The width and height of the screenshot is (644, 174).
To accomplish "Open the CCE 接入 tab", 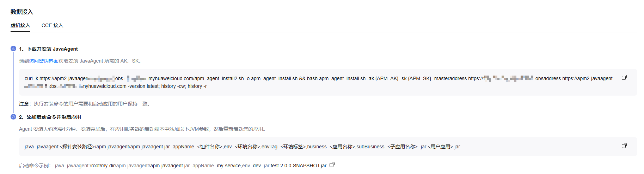I will point(52,26).
